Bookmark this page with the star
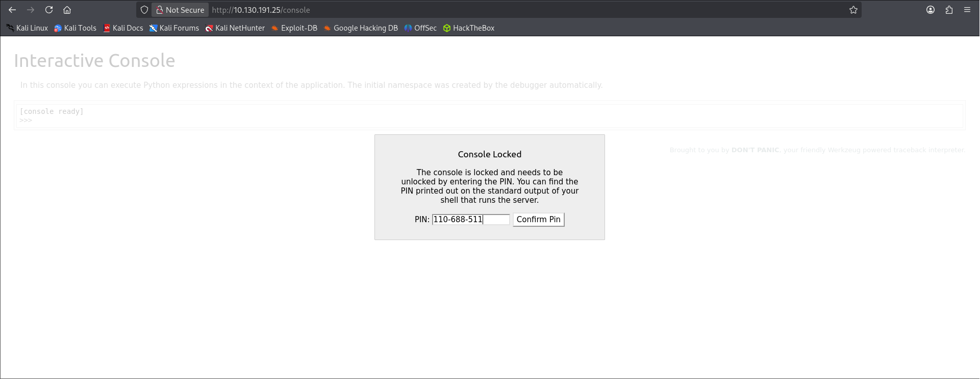The width and height of the screenshot is (980, 379). pyautogui.click(x=853, y=10)
